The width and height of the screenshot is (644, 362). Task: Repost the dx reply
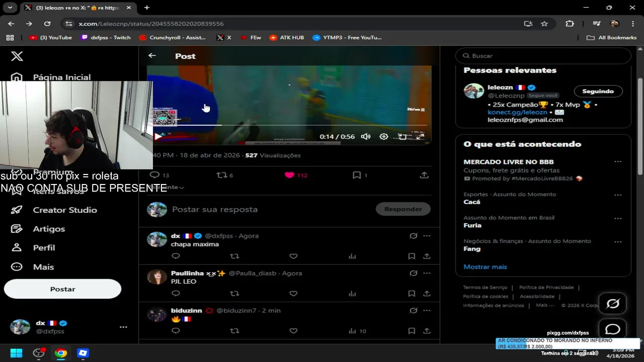[234, 256]
